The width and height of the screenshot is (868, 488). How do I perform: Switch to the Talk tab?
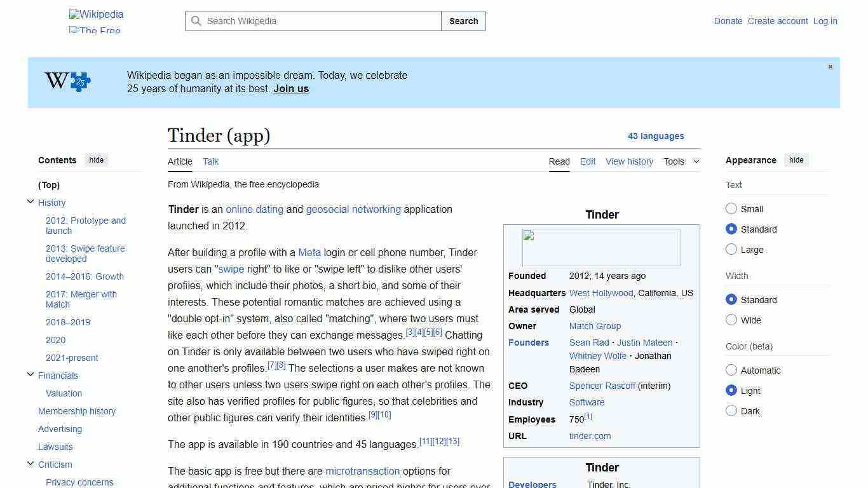point(210,161)
